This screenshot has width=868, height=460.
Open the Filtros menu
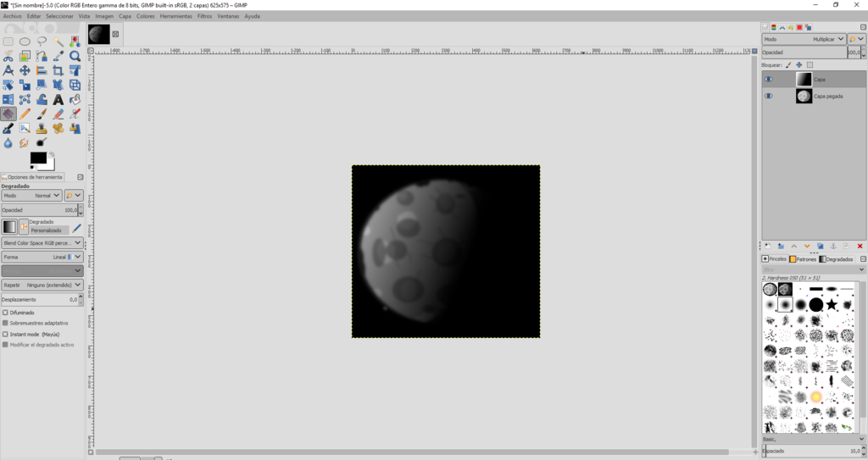[205, 16]
